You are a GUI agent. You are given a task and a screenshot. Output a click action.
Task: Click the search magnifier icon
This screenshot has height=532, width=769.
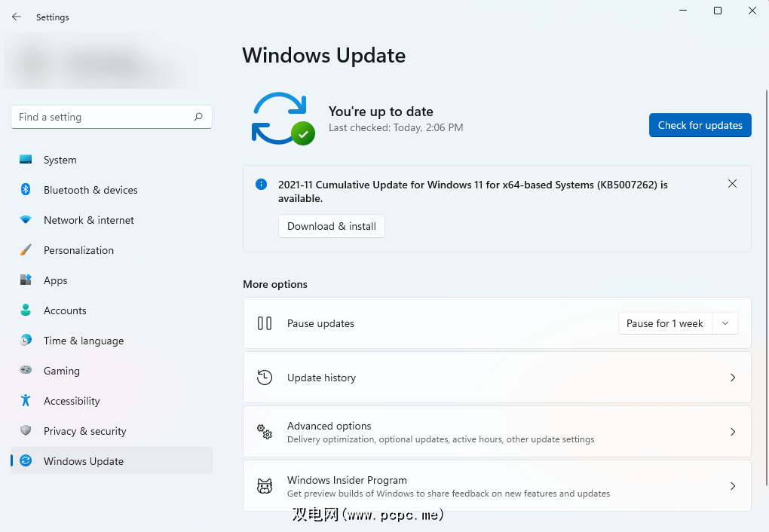coord(198,117)
